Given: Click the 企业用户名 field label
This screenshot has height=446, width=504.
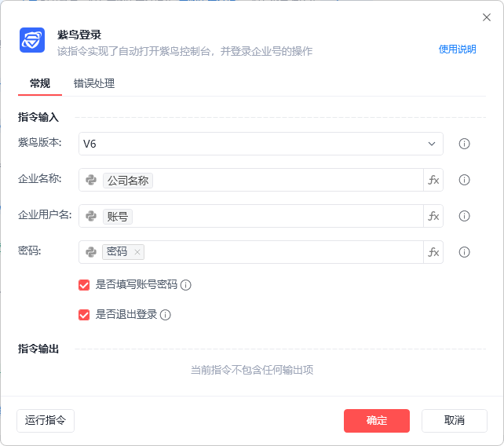Looking at the screenshot, I should [45, 214].
